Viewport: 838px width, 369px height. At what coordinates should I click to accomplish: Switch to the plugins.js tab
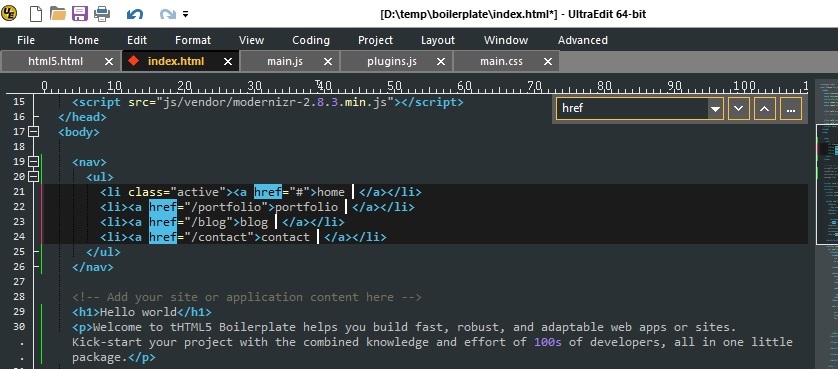tap(392, 62)
